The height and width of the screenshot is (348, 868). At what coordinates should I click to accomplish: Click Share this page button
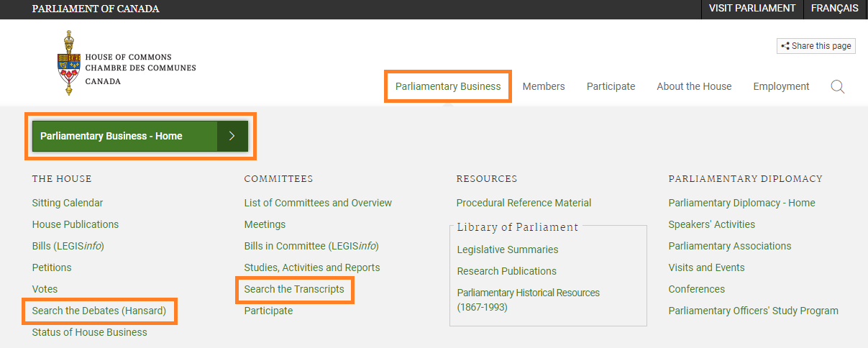click(816, 46)
